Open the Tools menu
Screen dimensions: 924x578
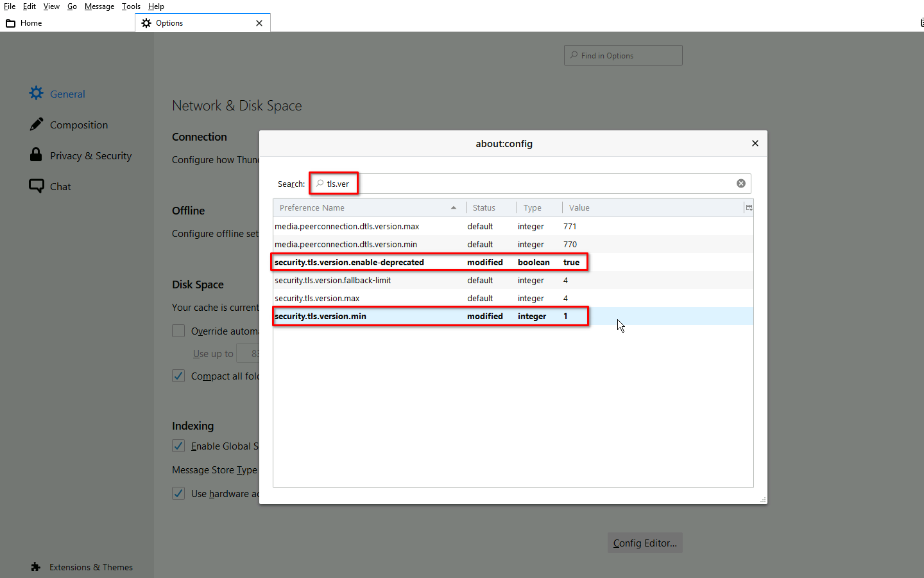[131, 6]
